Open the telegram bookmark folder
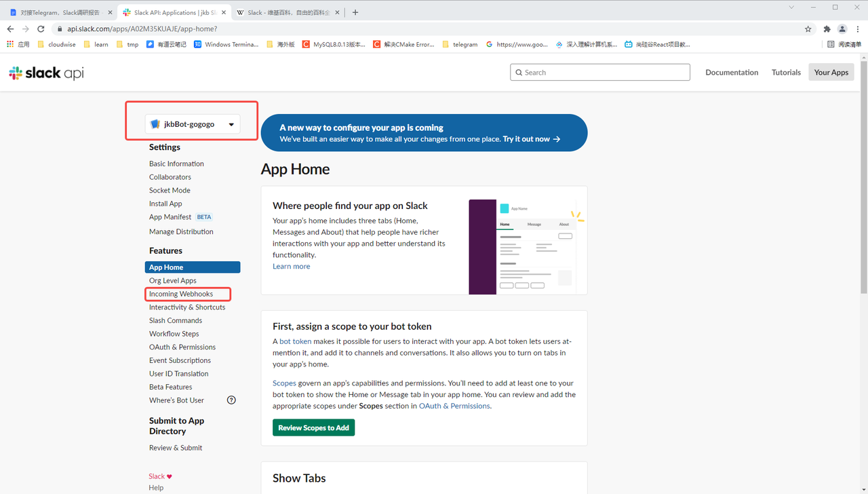This screenshot has width=868, height=494. 460,44
